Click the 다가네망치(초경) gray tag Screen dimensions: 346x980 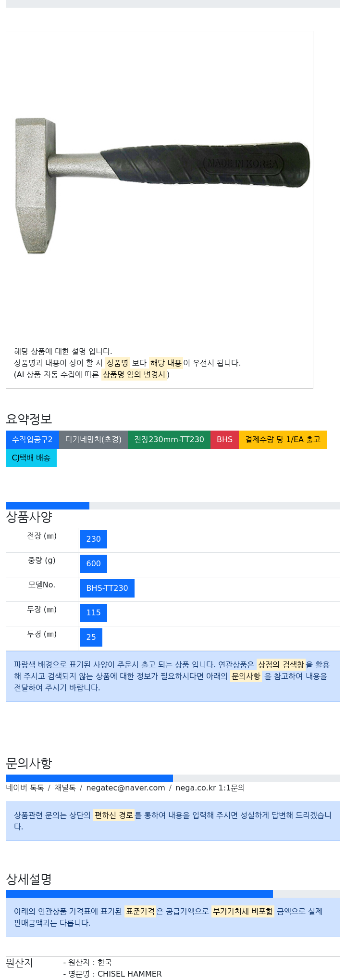(x=93, y=440)
